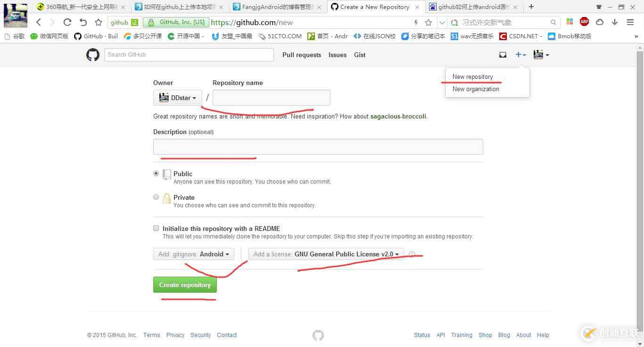The width and height of the screenshot is (644, 347).
Task: Open Issues in the GitHub header
Action: (338, 55)
